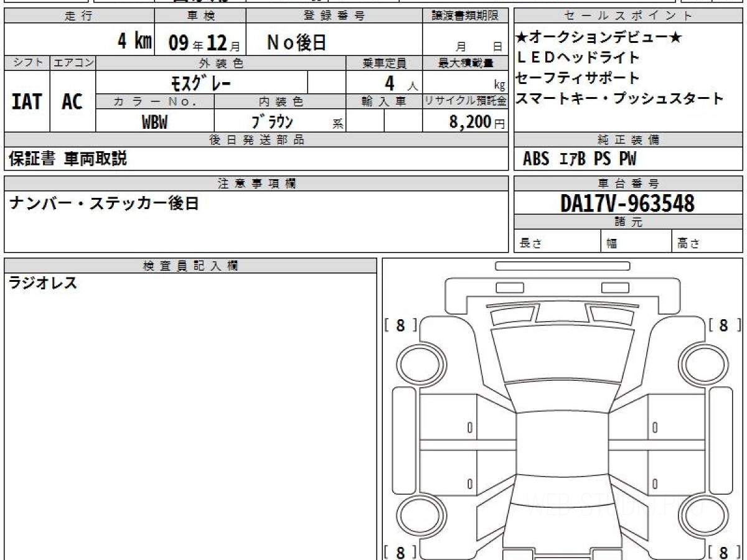The height and width of the screenshot is (560, 747).
Task: Select the ABS エアB PS PW equipment line
Action: click(580, 159)
